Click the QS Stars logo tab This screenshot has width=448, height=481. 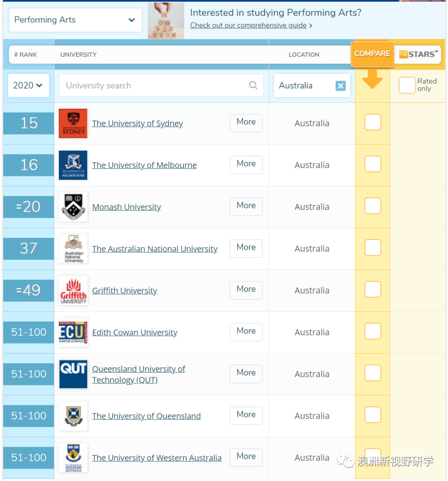pos(418,54)
